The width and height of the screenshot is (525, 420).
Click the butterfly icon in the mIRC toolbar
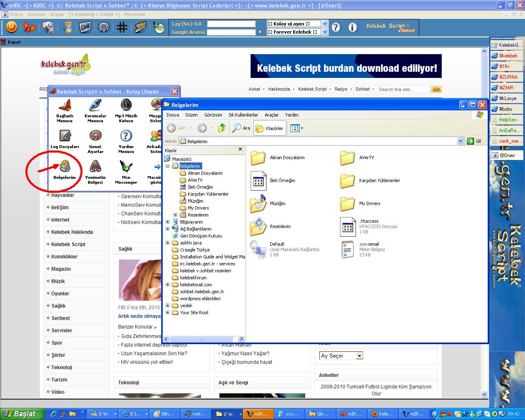pos(30,27)
